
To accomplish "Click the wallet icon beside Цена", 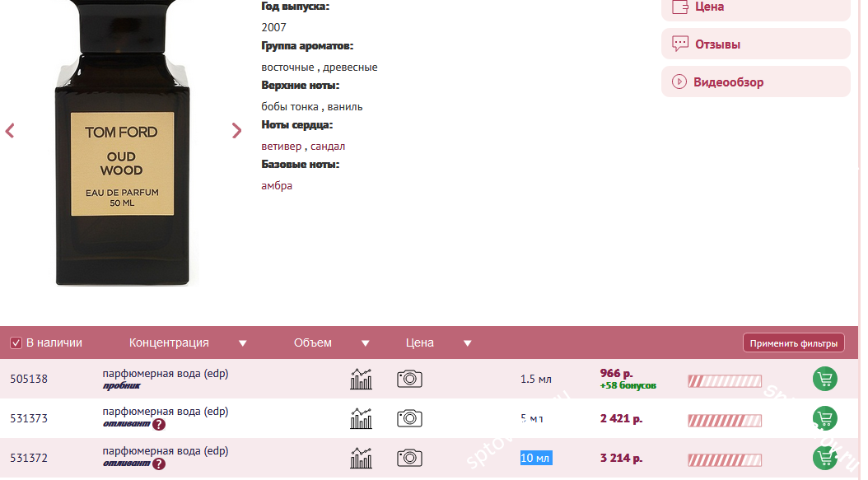I will click(679, 7).
